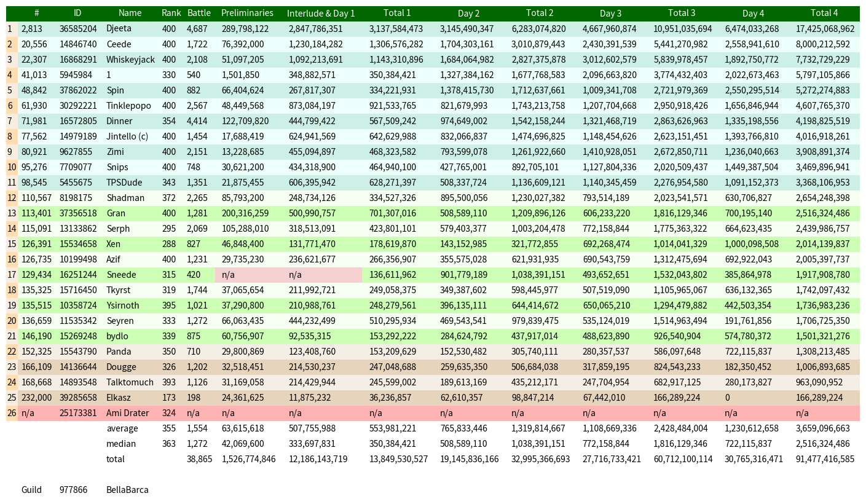866x504 pixels.
Task: Select Elkasz's Day 4 value of 0
Action: coord(728,398)
